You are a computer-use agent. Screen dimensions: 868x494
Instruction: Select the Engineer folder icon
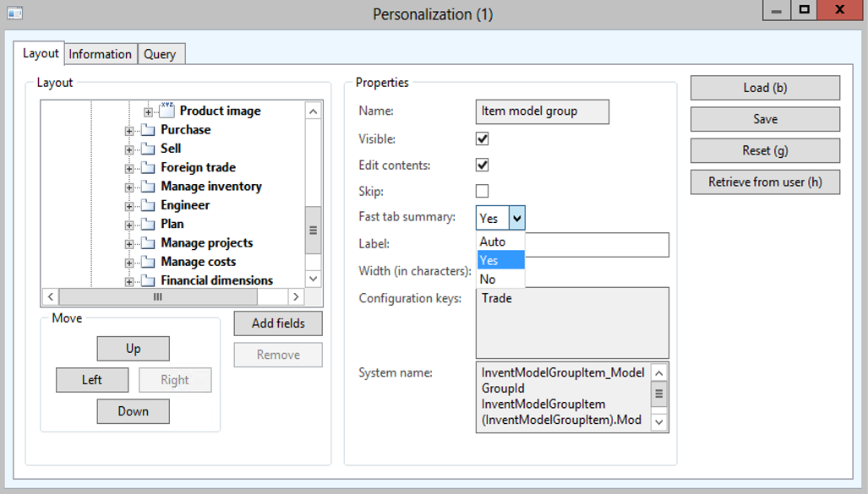point(148,205)
